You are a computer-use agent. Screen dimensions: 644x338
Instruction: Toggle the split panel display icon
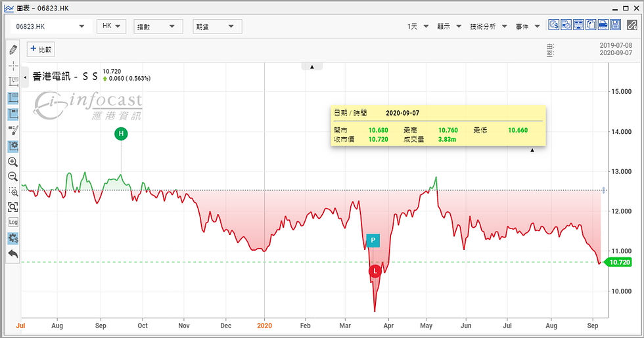(x=578, y=25)
